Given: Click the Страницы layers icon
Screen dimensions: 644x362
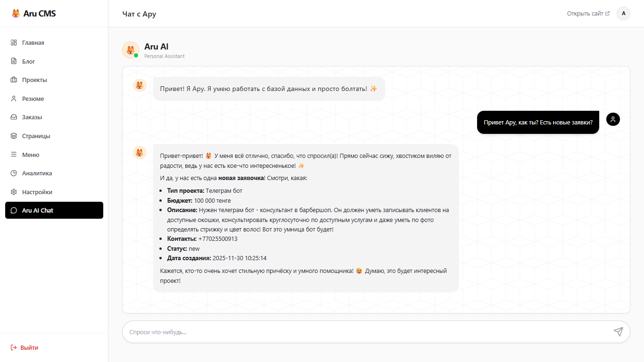Looking at the screenshot, I should click(x=14, y=136).
